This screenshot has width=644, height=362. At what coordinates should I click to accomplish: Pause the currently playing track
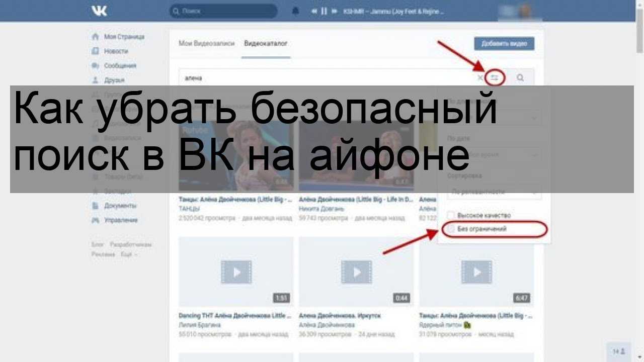pyautogui.click(x=325, y=11)
